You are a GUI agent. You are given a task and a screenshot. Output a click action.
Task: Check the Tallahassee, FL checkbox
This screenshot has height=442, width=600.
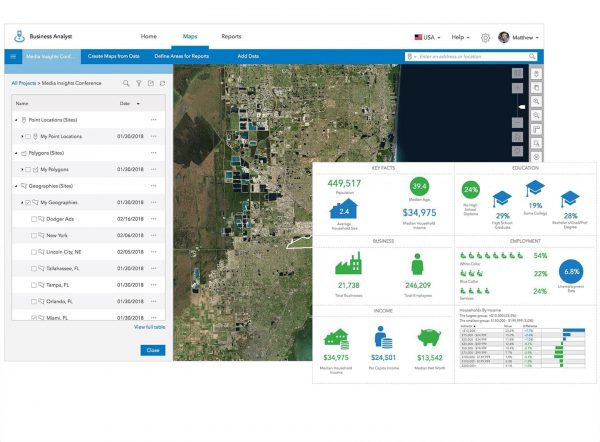click(x=34, y=269)
